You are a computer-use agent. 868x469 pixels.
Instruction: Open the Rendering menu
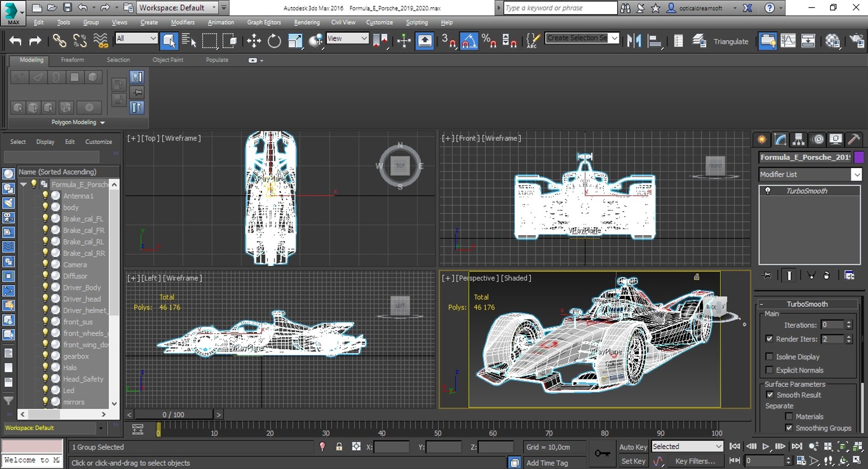[307, 22]
